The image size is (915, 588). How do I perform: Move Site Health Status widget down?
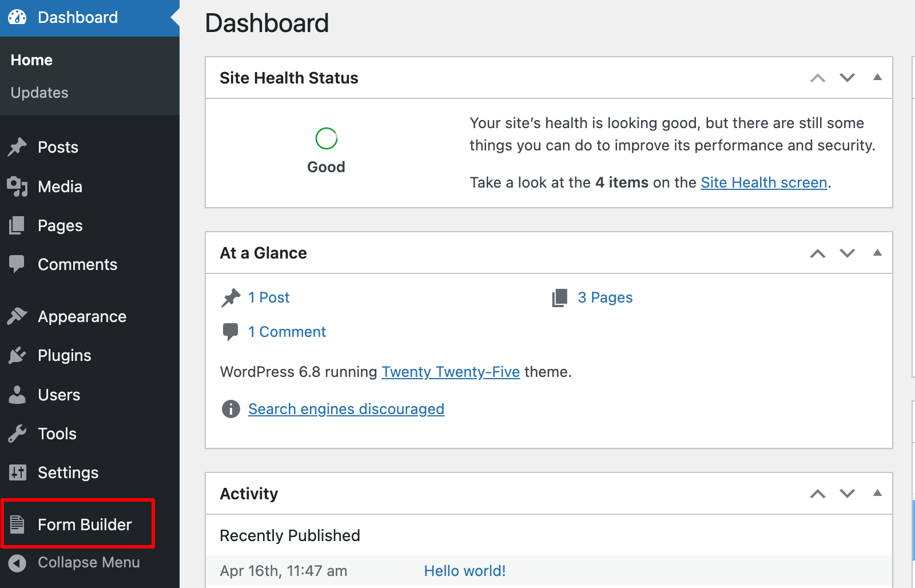(848, 78)
